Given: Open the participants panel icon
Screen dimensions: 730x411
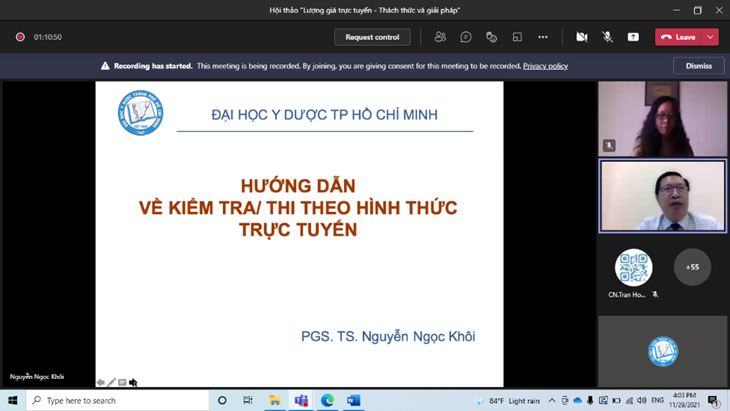Looking at the screenshot, I should [x=440, y=37].
